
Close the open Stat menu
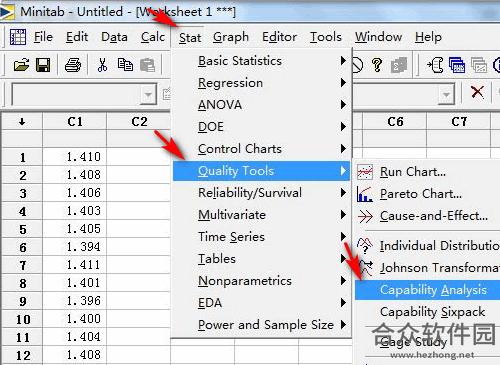(190, 37)
